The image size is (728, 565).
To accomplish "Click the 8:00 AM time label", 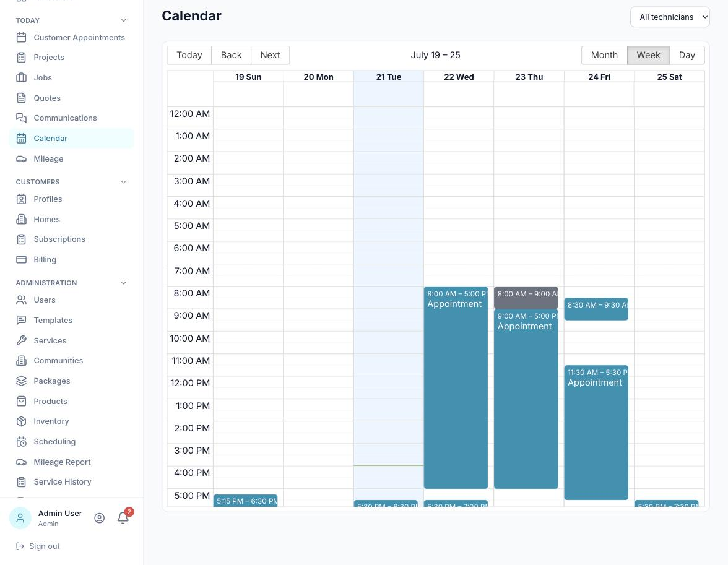I will tap(191, 293).
